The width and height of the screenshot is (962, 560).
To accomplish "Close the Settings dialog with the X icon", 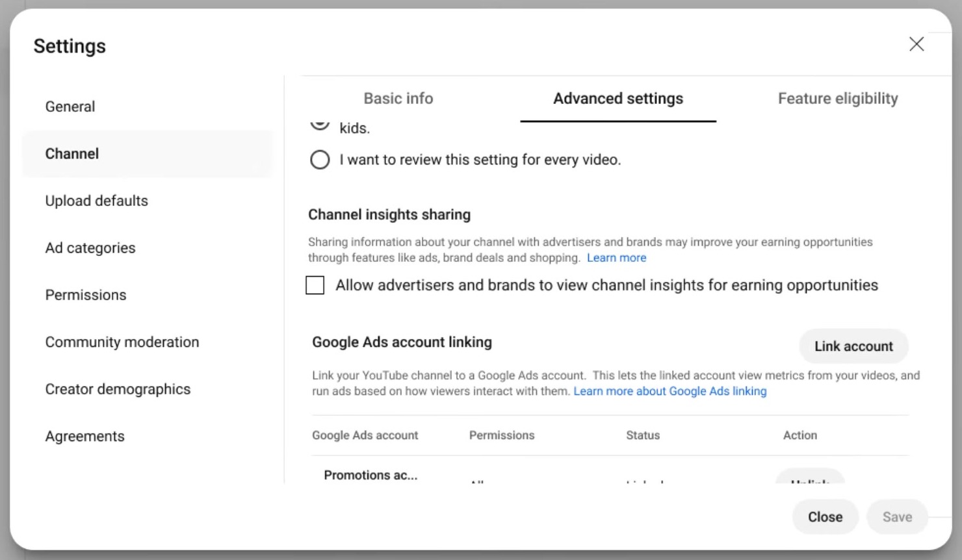I will pyautogui.click(x=916, y=44).
